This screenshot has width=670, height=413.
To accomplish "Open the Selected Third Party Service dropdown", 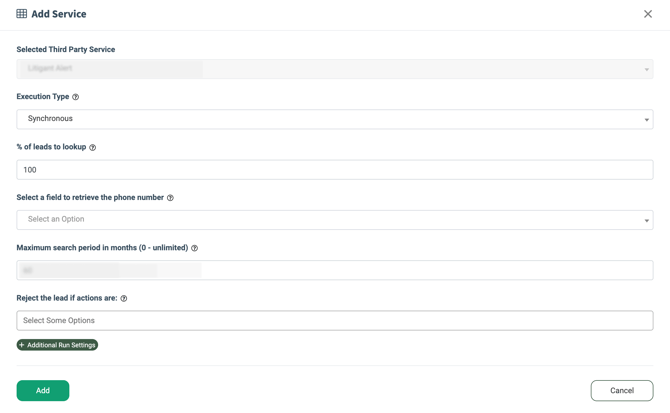I will pos(334,69).
